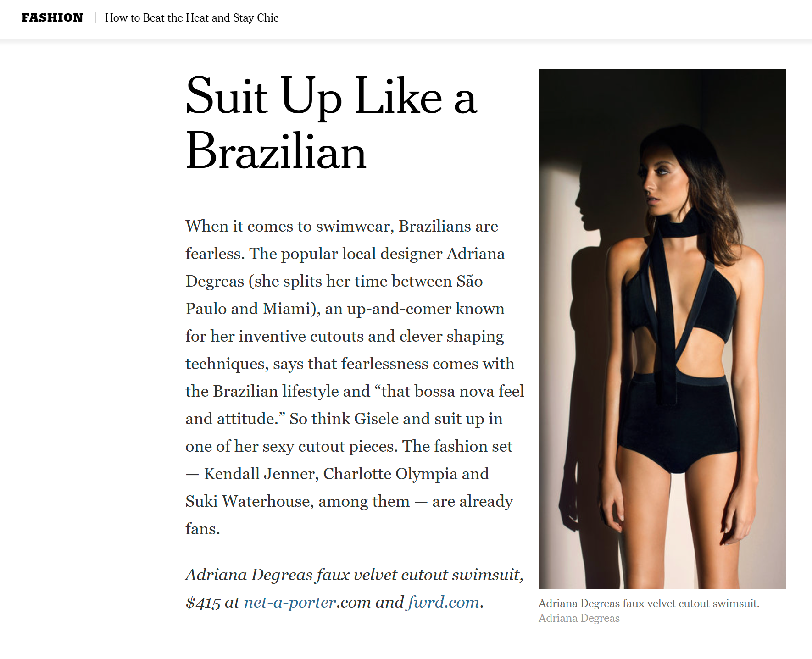Click the word 'Brazilian' in the headline

click(x=276, y=151)
